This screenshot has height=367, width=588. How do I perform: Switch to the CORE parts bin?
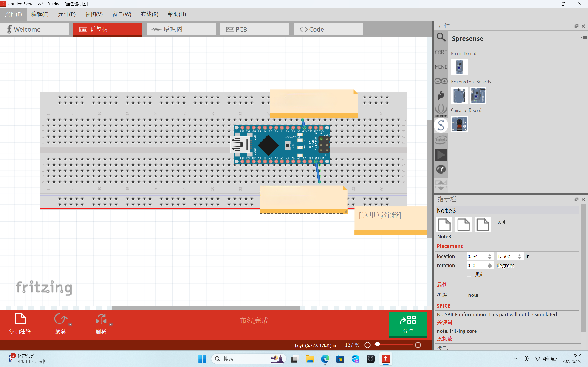(x=441, y=52)
